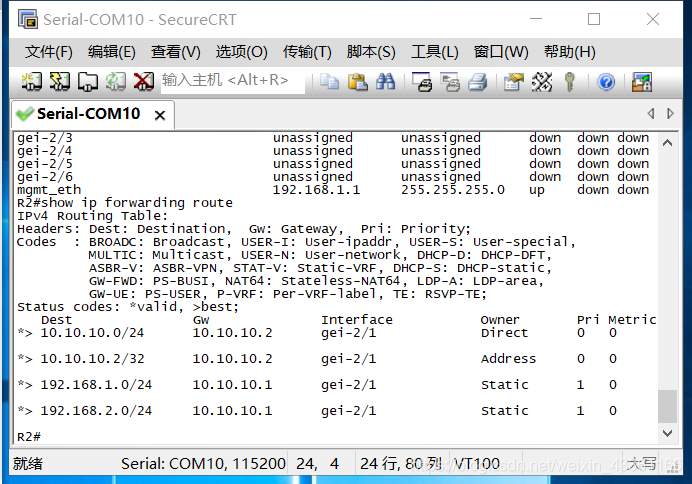Image resolution: width=692 pixels, height=484 pixels.
Task: Open the 编辑(E) menu
Action: (x=112, y=52)
